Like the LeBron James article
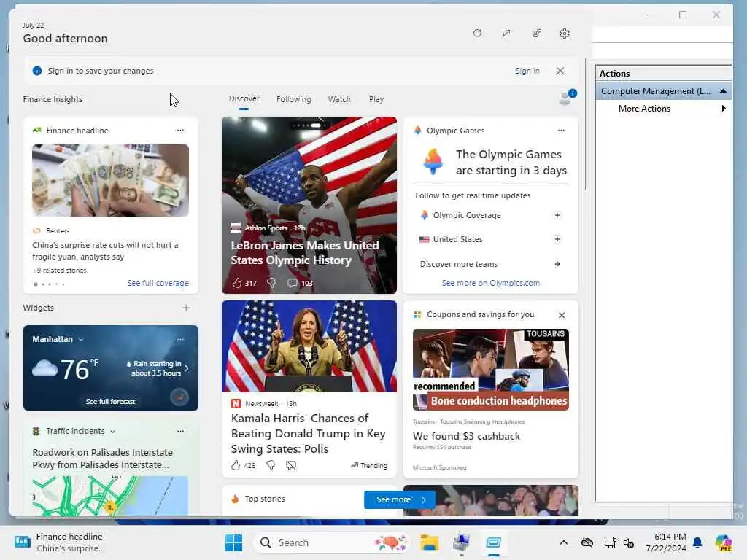Viewport: 747px width, 560px height. (x=237, y=283)
